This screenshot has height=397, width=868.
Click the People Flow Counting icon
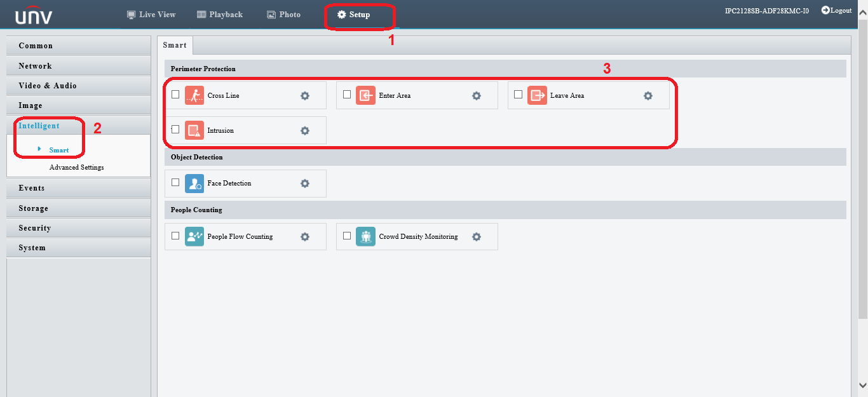pyautogui.click(x=194, y=236)
